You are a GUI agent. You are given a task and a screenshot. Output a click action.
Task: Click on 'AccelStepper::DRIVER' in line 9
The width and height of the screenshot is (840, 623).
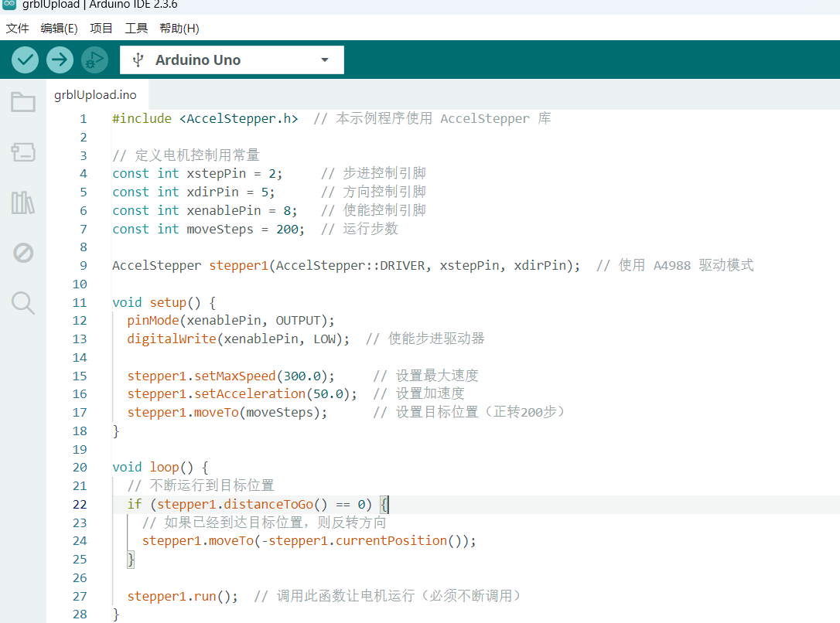click(x=350, y=265)
